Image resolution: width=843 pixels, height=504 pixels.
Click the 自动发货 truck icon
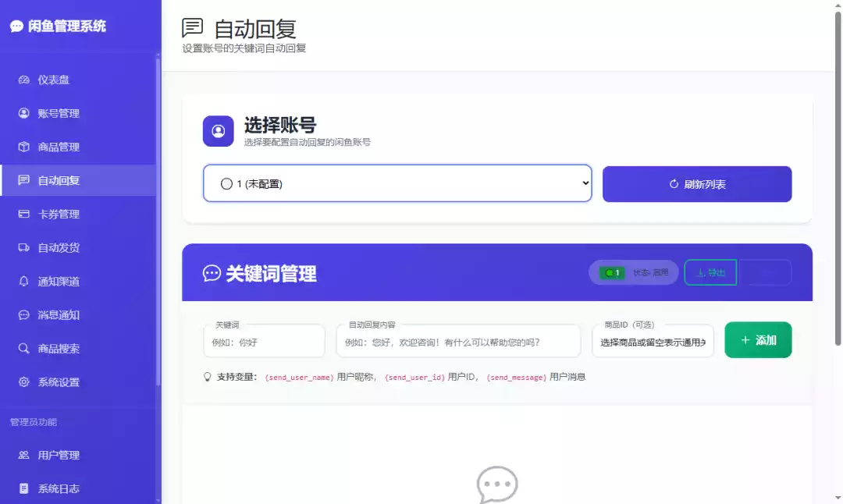click(23, 247)
